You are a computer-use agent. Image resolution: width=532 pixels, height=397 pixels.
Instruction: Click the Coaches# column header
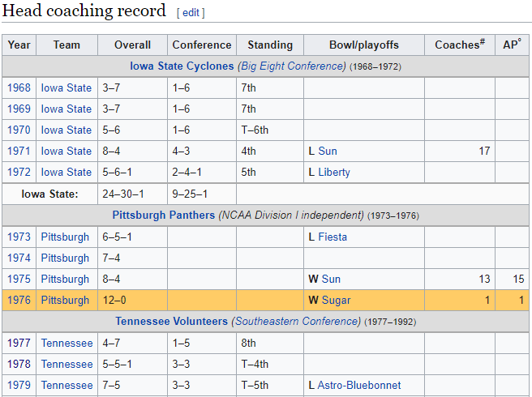(x=460, y=45)
